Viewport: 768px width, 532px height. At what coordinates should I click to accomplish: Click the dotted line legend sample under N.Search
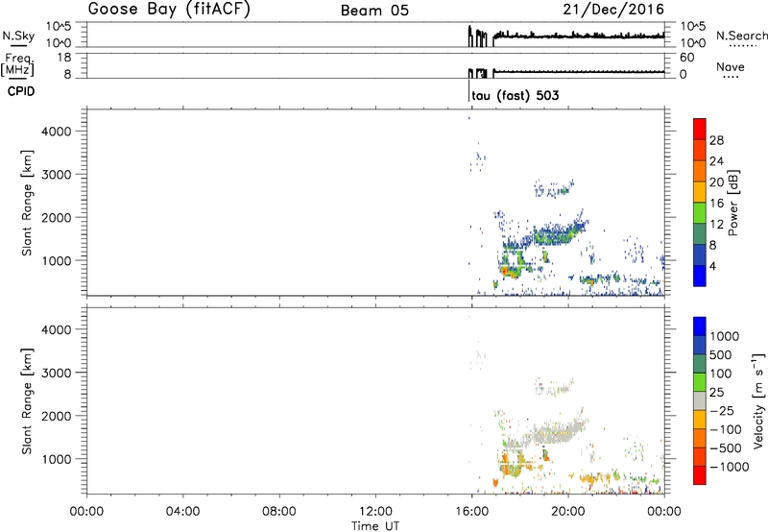click(742, 45)
